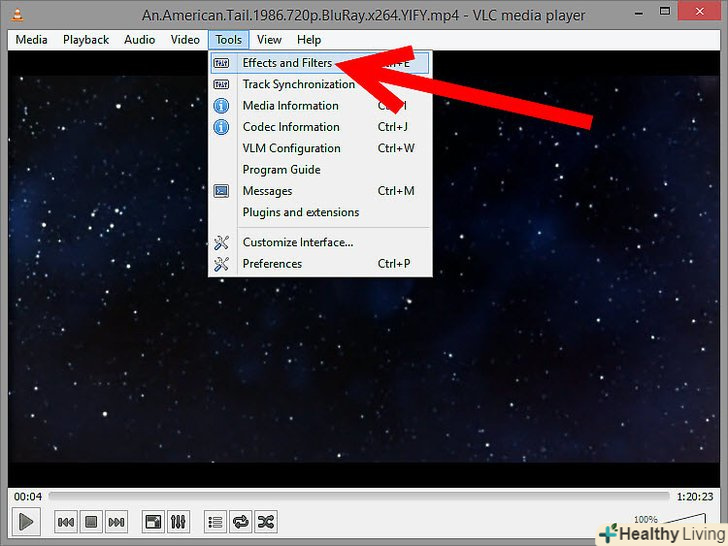
Task: Show the playlist button
Action: [x=215, y=522]
